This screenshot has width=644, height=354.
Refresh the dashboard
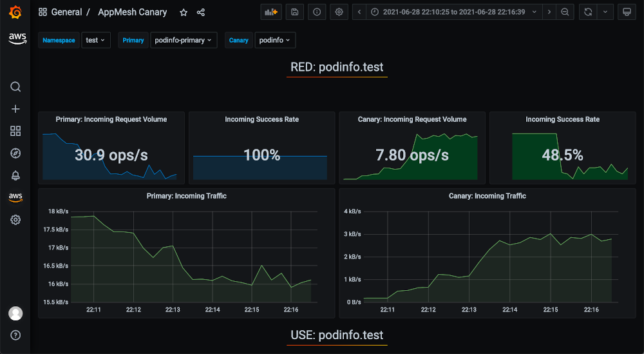pyautogui.click(x=588, y=12)
